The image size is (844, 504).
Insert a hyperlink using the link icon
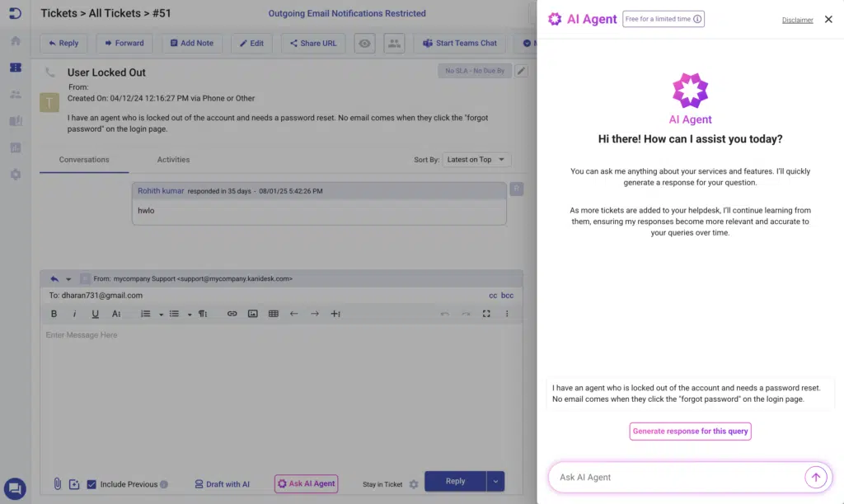232,314
